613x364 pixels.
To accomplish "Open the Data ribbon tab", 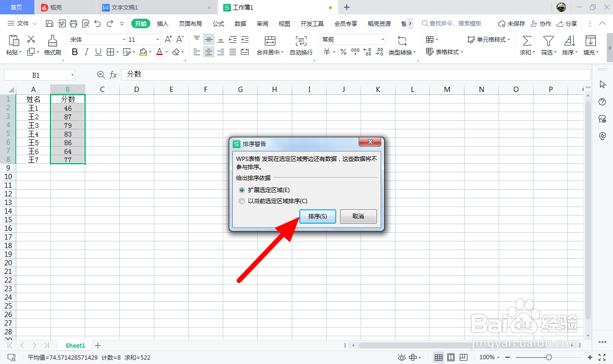I will click(x=240, y=23).
